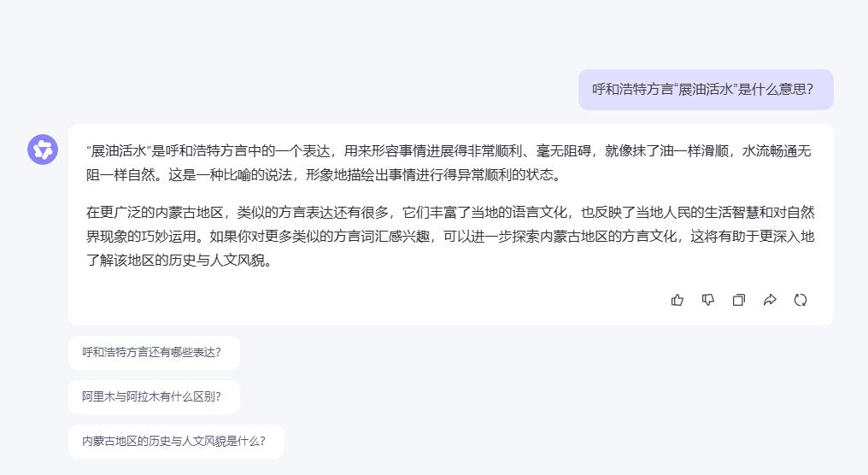Image resolution: width=868 pixels, height=475 pixels.
Task: Choose "内蒙古地区的历史与人文风貌是什么?" follow-up
Action: tap(174, 441)
